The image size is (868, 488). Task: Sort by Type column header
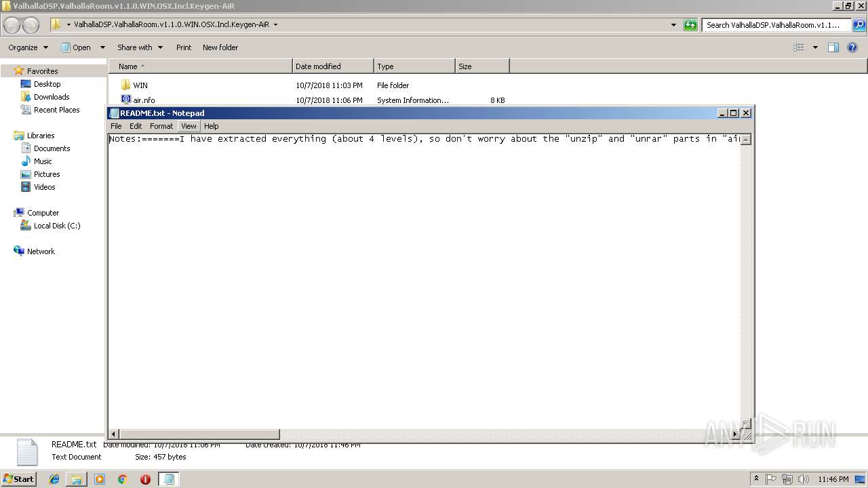[x=414, y=66]
